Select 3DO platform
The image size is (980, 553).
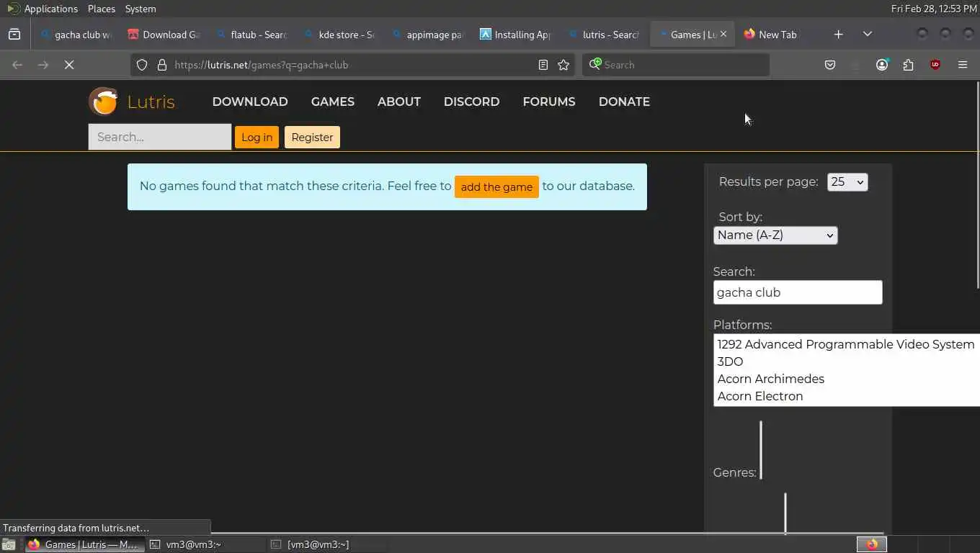click(846, 361)
